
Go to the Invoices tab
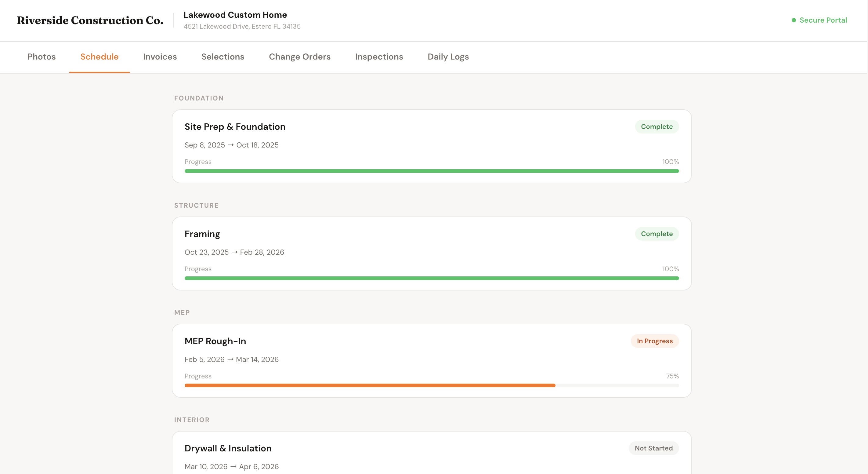coord(160,57)
